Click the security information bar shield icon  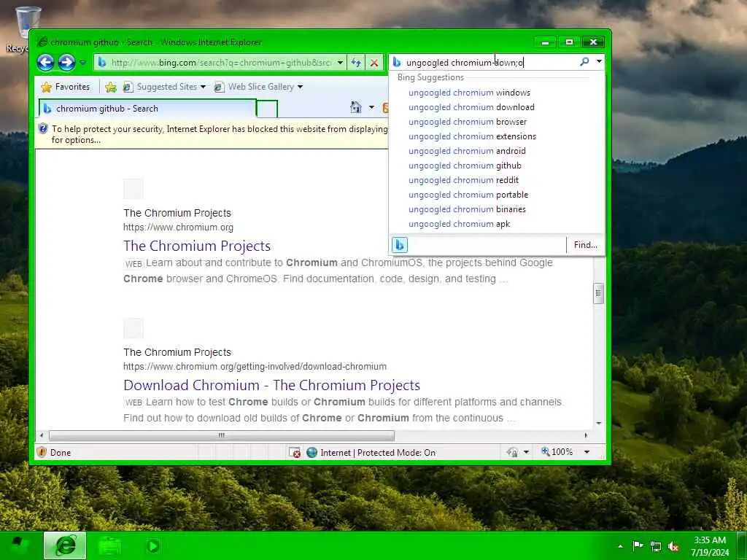pos(43,128)
